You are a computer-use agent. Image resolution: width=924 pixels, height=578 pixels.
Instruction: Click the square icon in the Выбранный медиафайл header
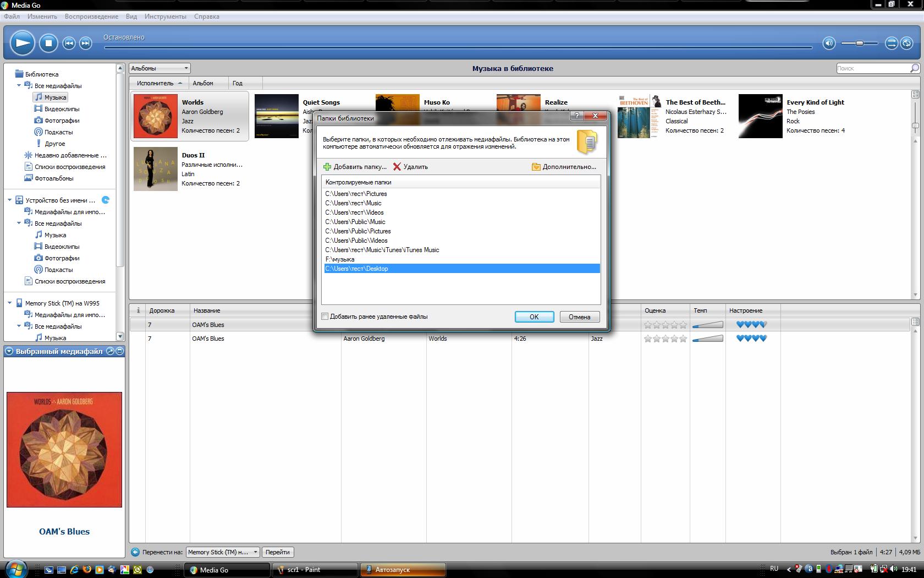(120, 351)
